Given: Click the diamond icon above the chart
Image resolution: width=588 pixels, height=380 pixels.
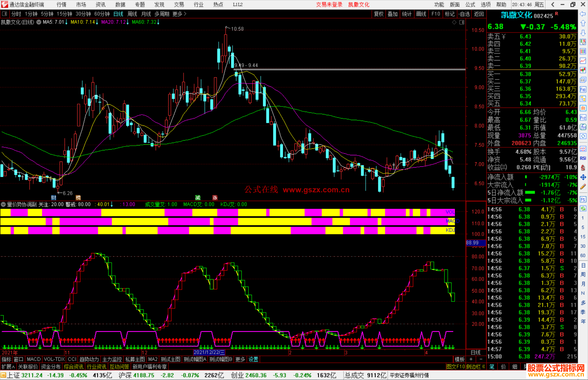Looking at the screenshot, I should tap(454, 22).
